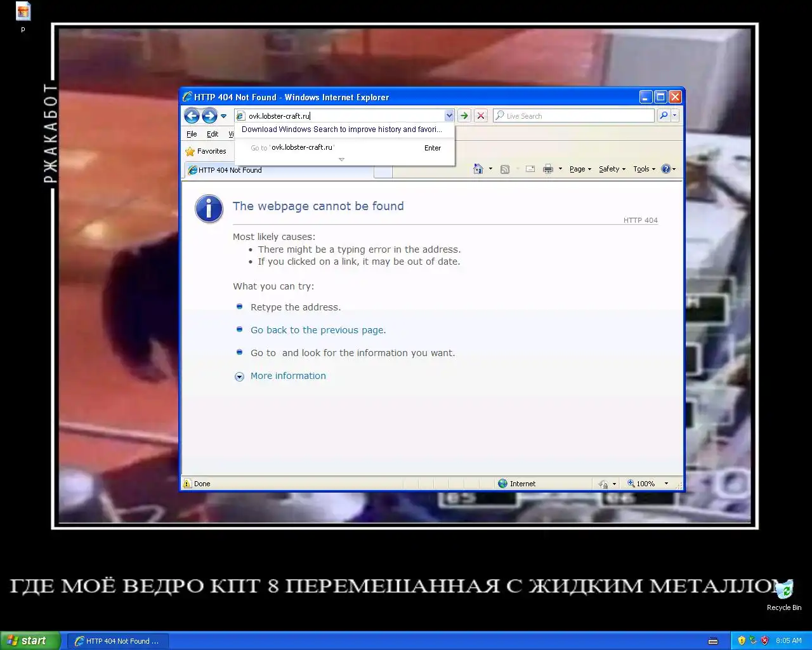Image resolution: width=812 pixels, height=650 pixels.
Task: Click the RSS Feeds icon
Action: click(x=505, y=169)
